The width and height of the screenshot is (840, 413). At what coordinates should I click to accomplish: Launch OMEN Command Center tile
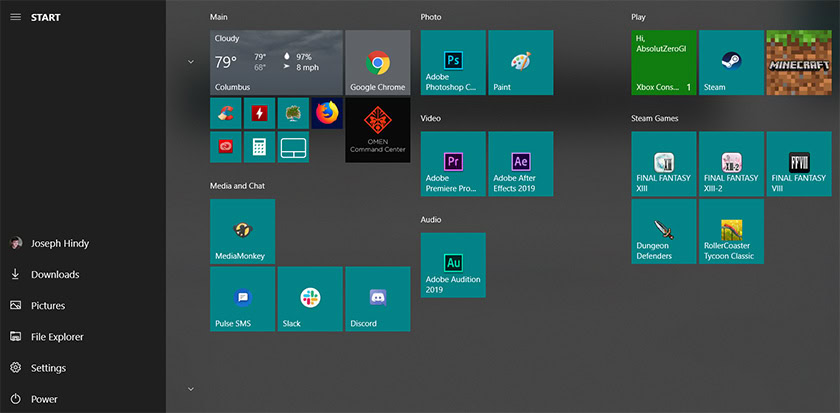(x=378, y=130)
